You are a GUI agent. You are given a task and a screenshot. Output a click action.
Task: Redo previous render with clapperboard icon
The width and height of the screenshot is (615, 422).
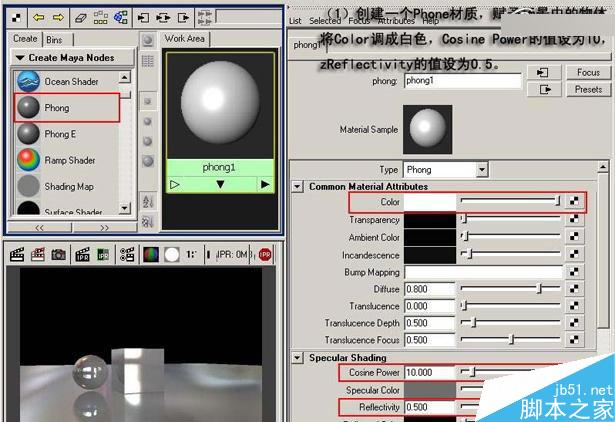(x=17, y=255)
